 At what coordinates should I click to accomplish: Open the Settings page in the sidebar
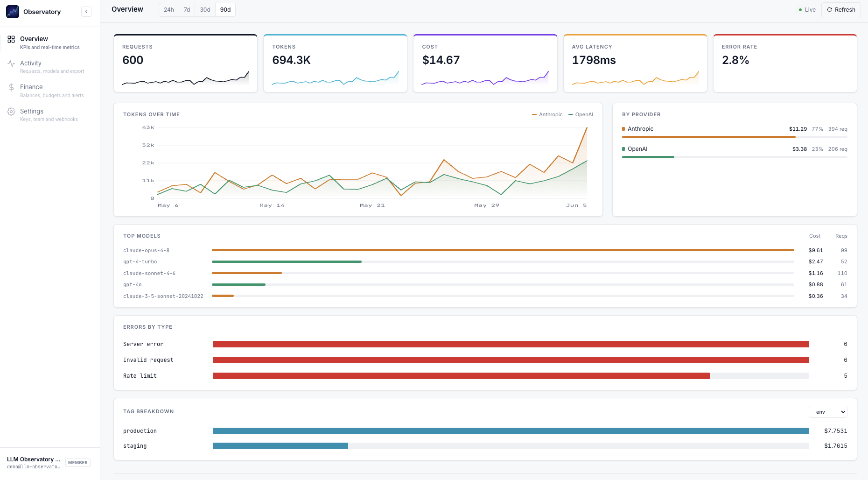pyautogui.click(x=50, y=115)
